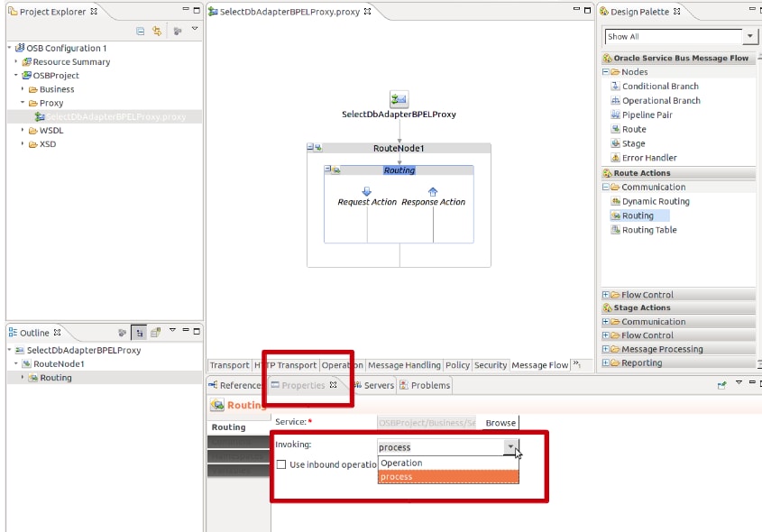Select Routing section in Properties sidebar
The image size is (762, 532).
(238, 427)
